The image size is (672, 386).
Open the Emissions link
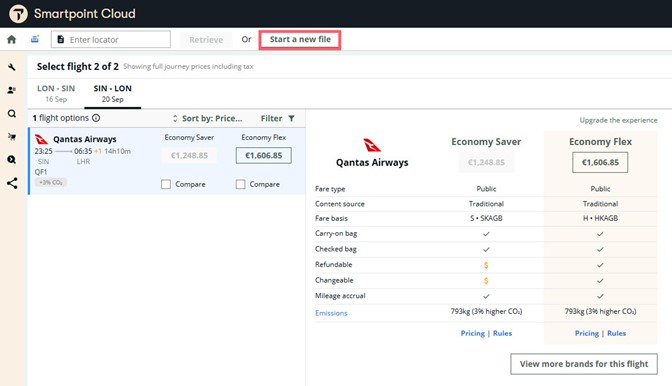(x=331, y=313)
